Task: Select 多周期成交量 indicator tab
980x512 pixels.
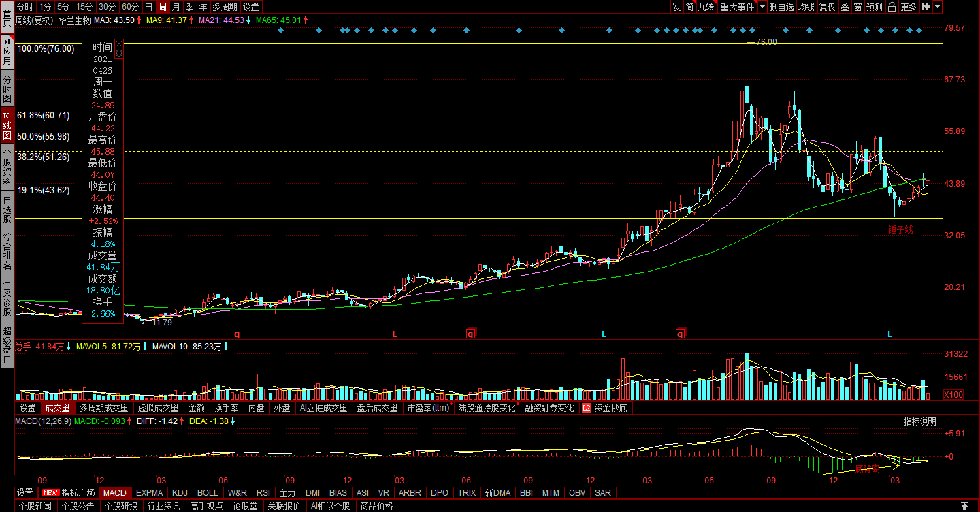Action: click(103, 409)
